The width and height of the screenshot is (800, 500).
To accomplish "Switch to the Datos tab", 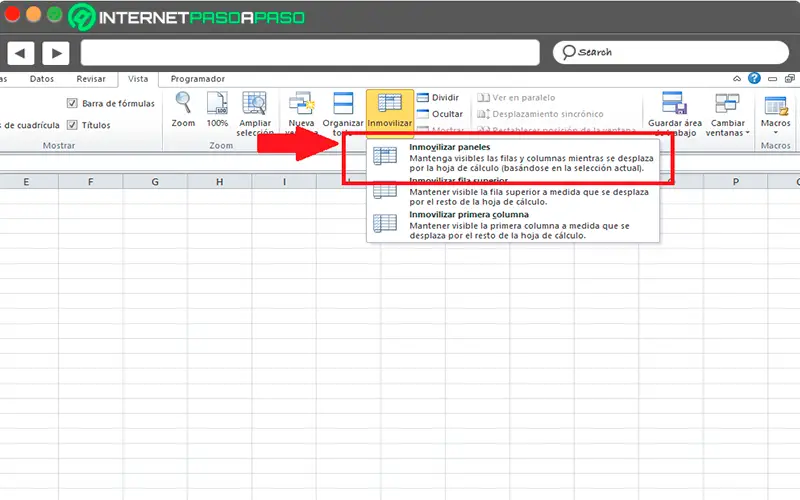I will pos(42,79).
